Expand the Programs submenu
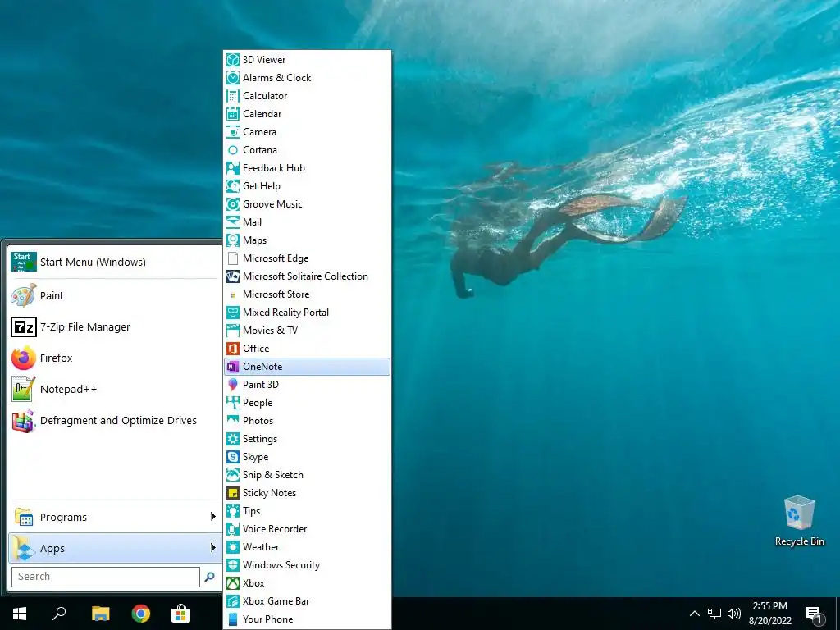The width and height of the screenshot is (840, 630). (x=115, y=517)
